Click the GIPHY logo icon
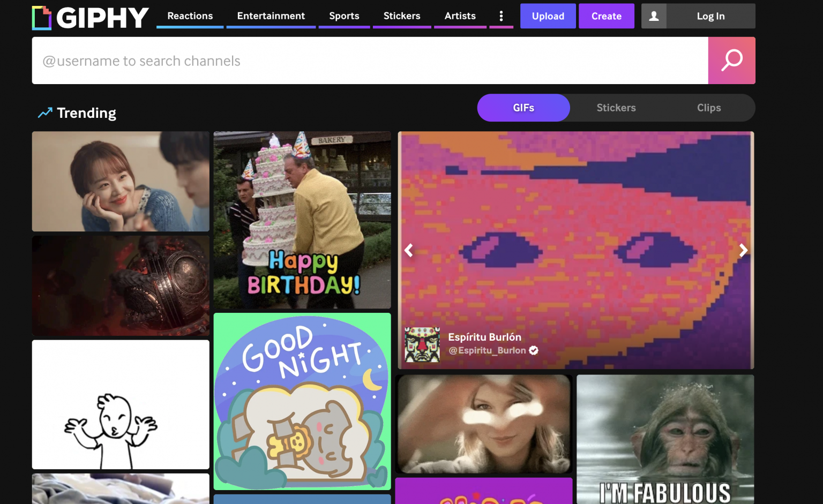Screen dimensions: 823x504 tap(42, 18)
